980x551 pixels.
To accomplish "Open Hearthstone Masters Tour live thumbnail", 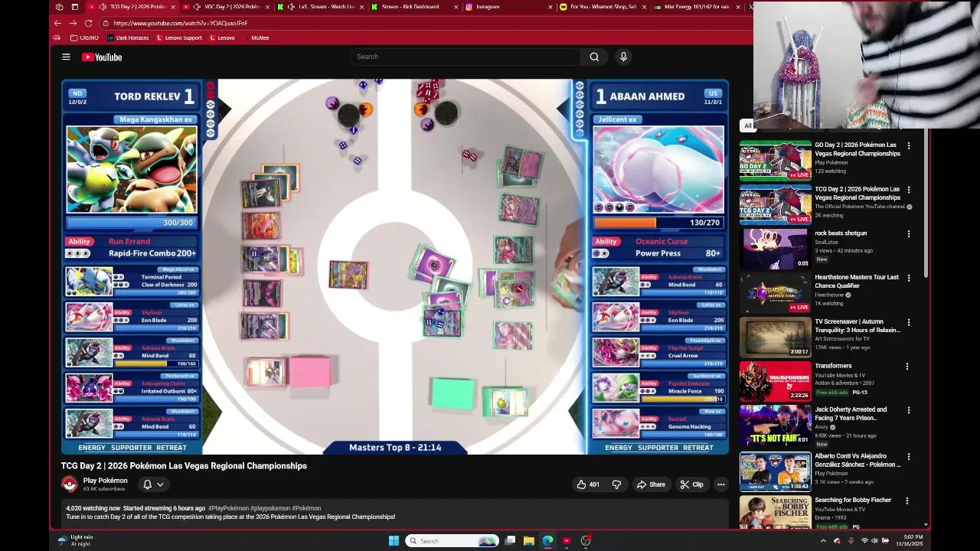I will tap(775, 292).
